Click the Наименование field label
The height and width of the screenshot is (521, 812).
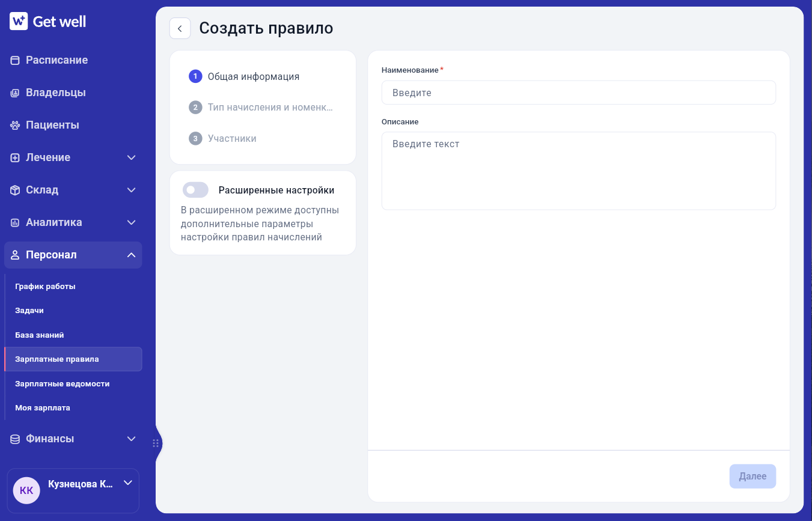pyautogui.click(x=410, y=70)
